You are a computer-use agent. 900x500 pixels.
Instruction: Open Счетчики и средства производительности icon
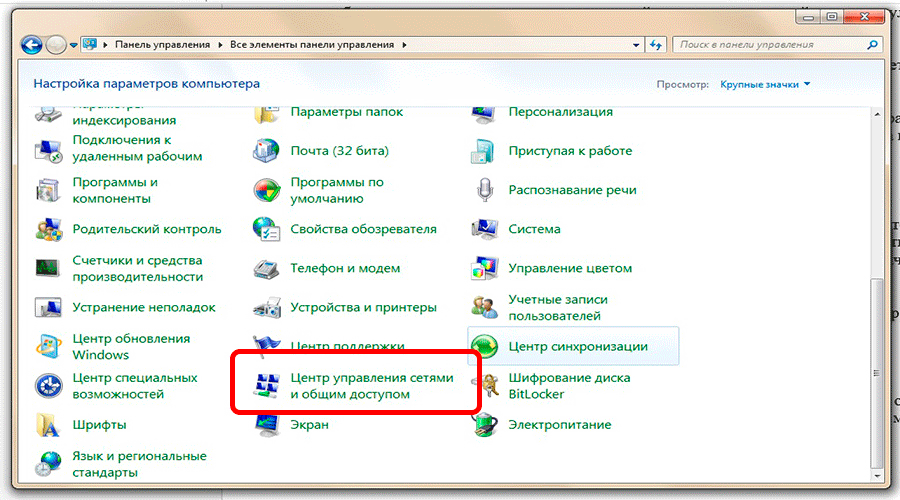(x=48, y=268)
